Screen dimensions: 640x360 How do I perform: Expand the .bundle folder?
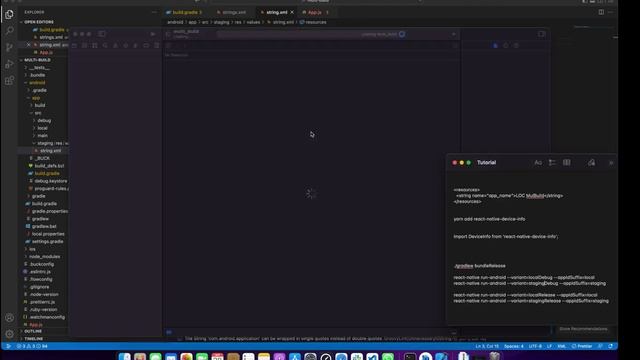point(37,75)
